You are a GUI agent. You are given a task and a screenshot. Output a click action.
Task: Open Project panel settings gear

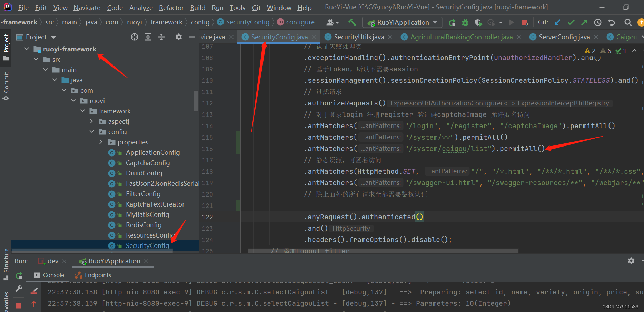(178, 37)
